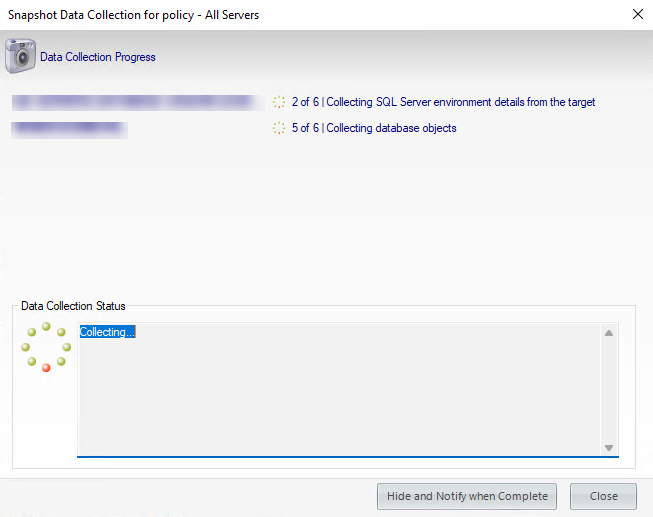Click the status box vertical scrollbar track
The width and height of the screenshot is (653, 517).
click(609, 390)
